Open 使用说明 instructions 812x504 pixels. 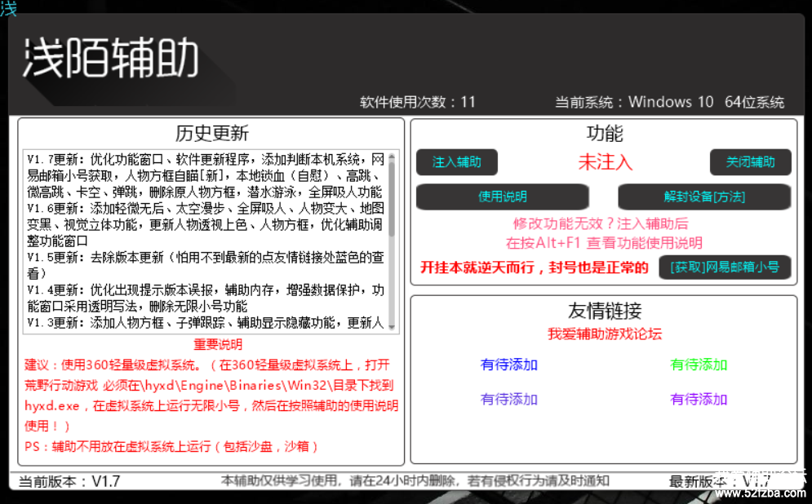pyautogui.click(x=503, y=197)
